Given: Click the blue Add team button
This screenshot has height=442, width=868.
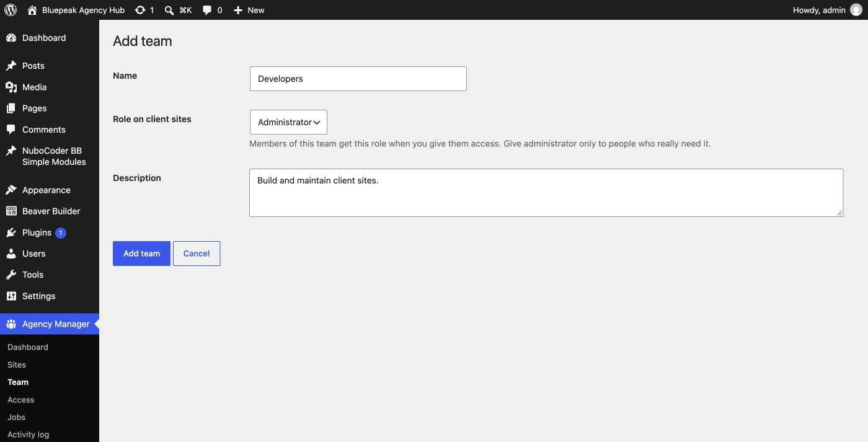Looking at the screenshot, I should [x=141, y=254].
